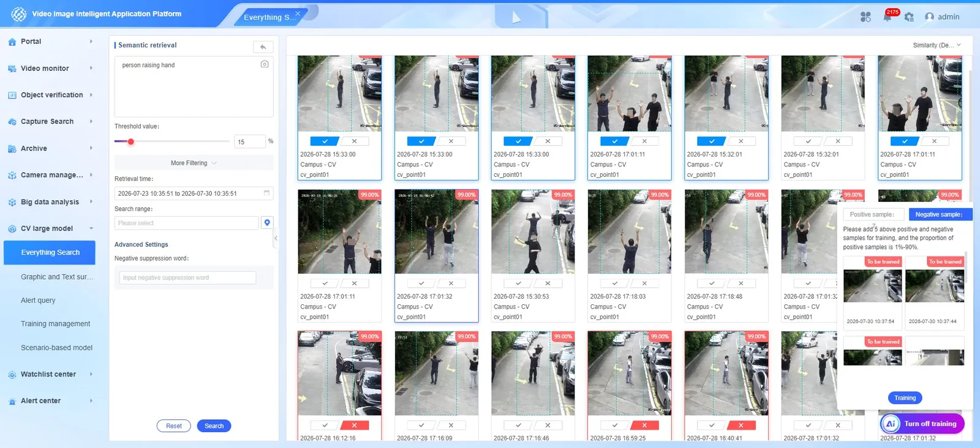Expand Object verification submenu arrow
980x448 pixels.
pyautogui.click(x=91, y=95)
